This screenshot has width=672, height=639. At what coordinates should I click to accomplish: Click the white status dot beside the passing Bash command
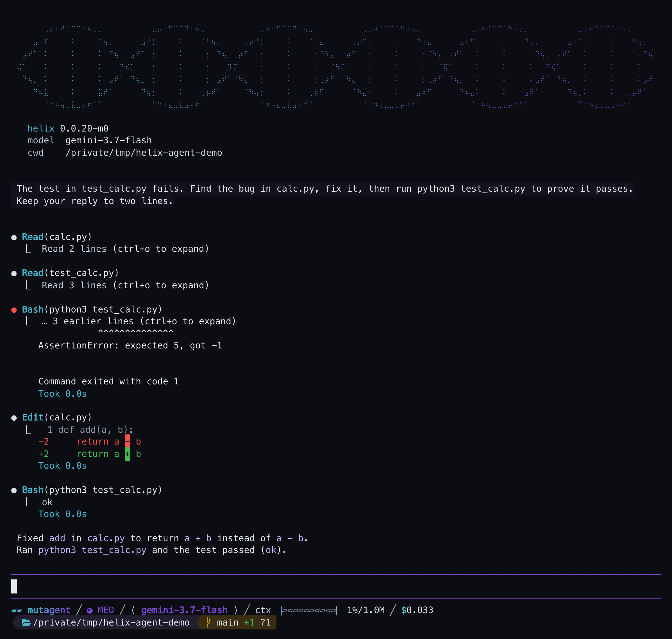[x=14, y=491]
